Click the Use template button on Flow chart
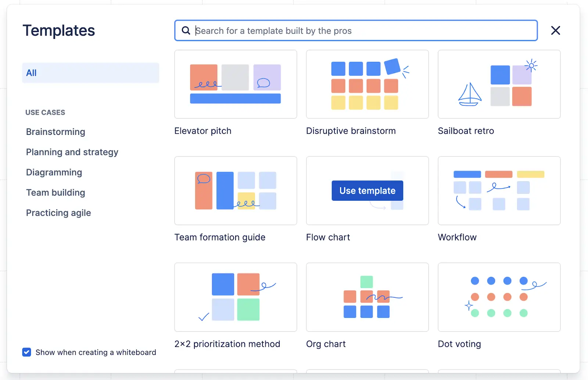 [367, 191]
